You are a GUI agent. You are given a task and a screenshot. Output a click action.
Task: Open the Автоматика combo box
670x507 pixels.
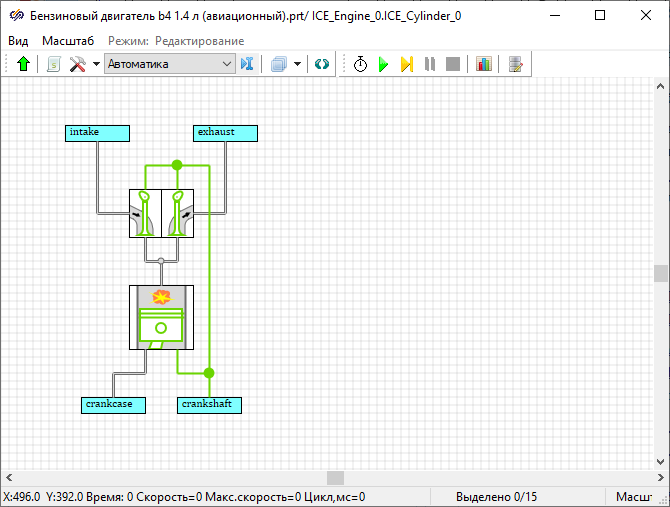[x=169, y=64]
